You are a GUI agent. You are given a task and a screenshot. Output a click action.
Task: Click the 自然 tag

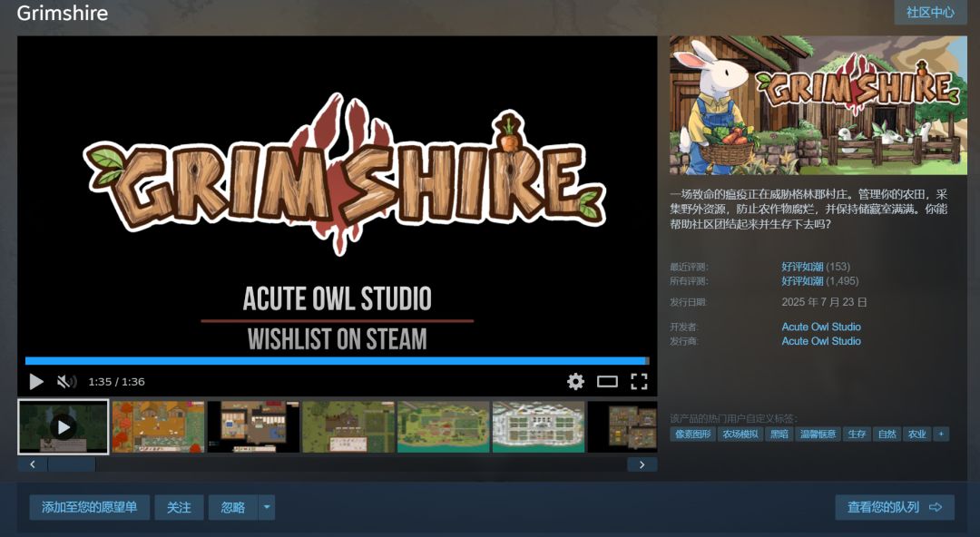coord(887,434)
